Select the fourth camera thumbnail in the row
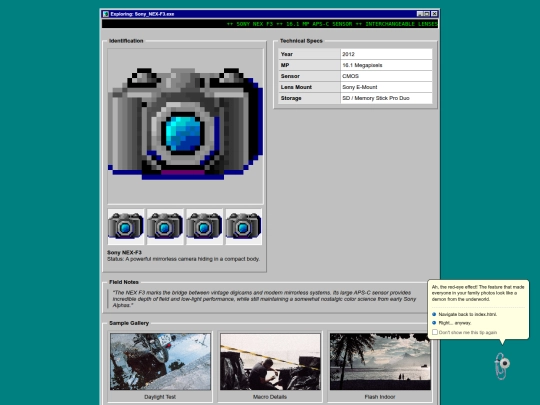Screen dimensions: 540x405 point(243,227)
